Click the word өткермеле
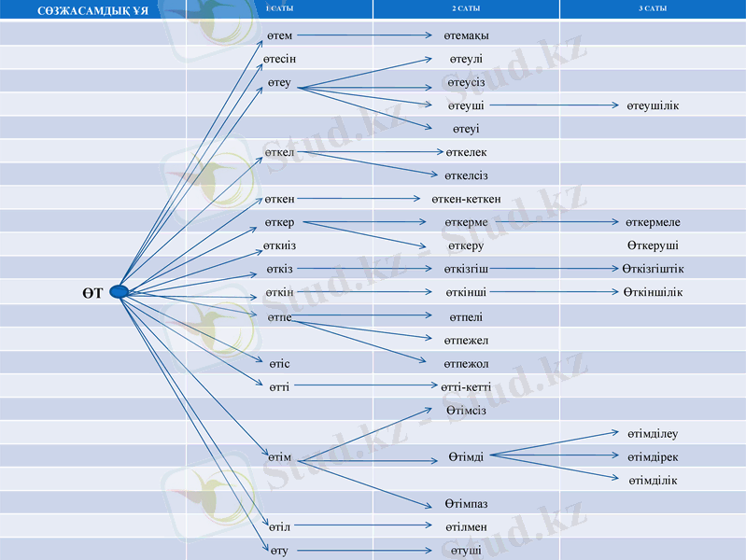Viewport: 746px width, 560px height. click(653, 222)
